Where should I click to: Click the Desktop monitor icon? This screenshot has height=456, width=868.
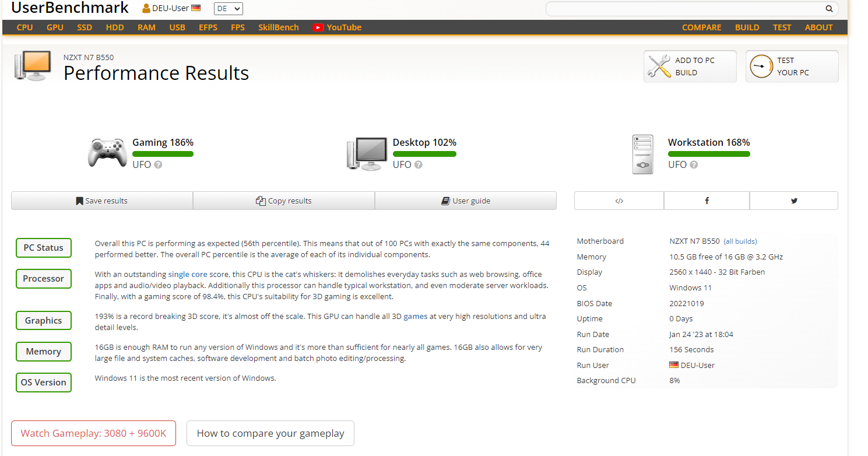coord(367,153)
